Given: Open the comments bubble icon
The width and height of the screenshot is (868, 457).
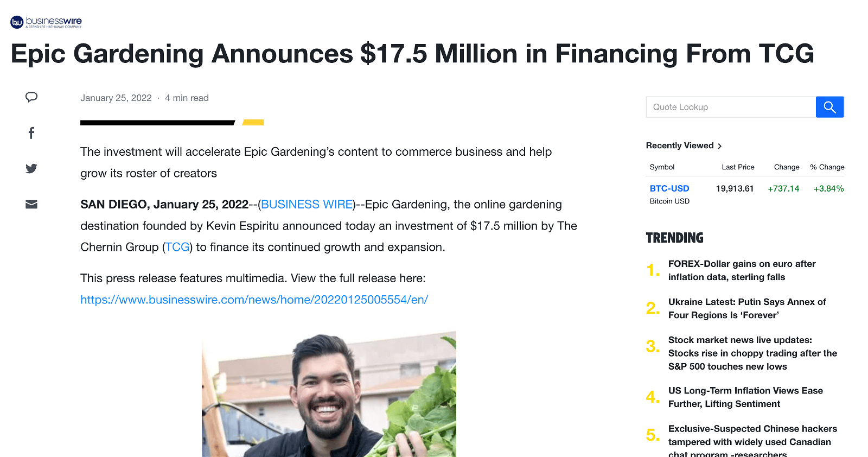Looking at the screenshot, I should (x=31, y=97).
